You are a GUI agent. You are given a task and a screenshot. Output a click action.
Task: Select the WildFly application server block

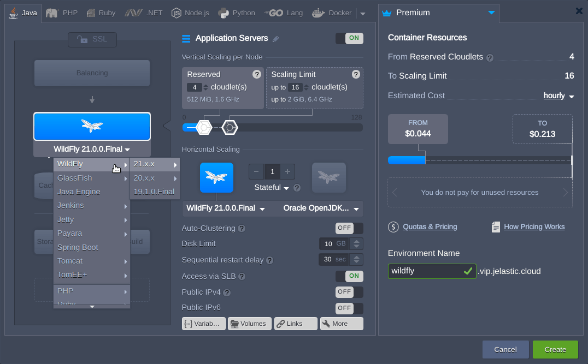point(92,126)
